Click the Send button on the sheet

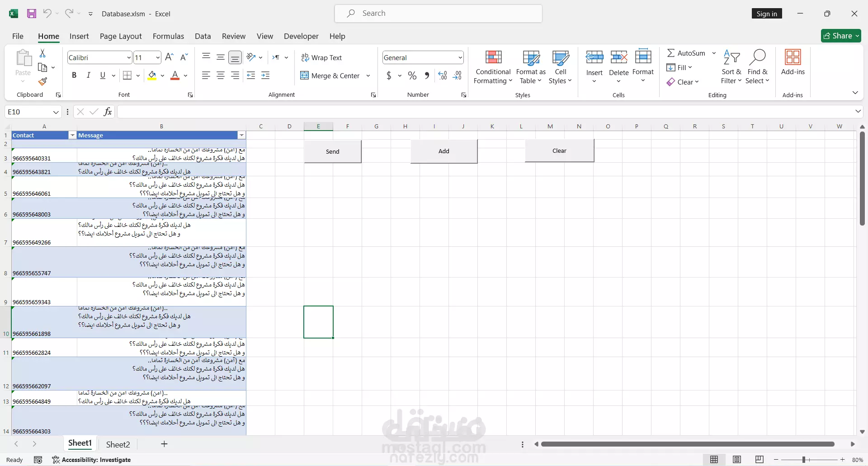pyautogui.click(x=333, y=151)
